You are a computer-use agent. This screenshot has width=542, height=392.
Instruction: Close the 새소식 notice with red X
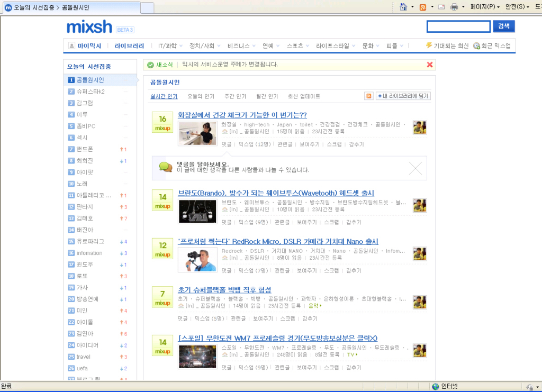pyautogui.click(x=430, y=65)
